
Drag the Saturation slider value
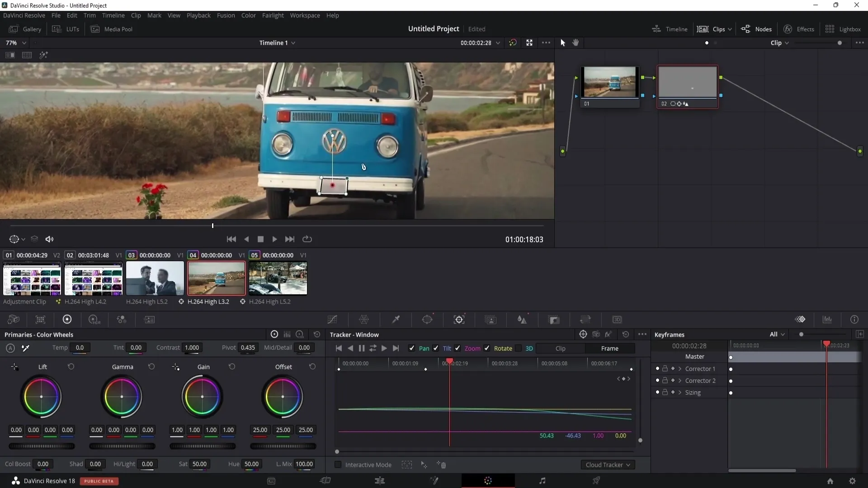tap(199, 464)
